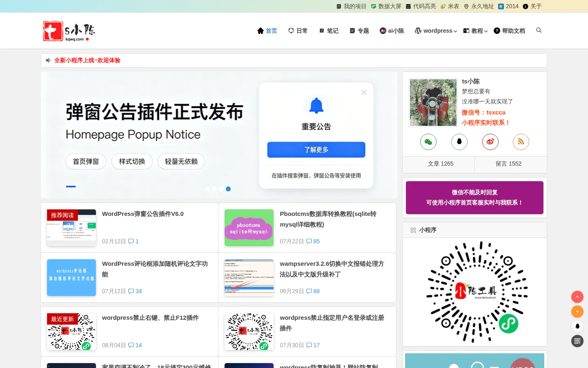Viewport: 588px width, 368px height.
Task: Select the third carousel dot
Action: [221, 189]
